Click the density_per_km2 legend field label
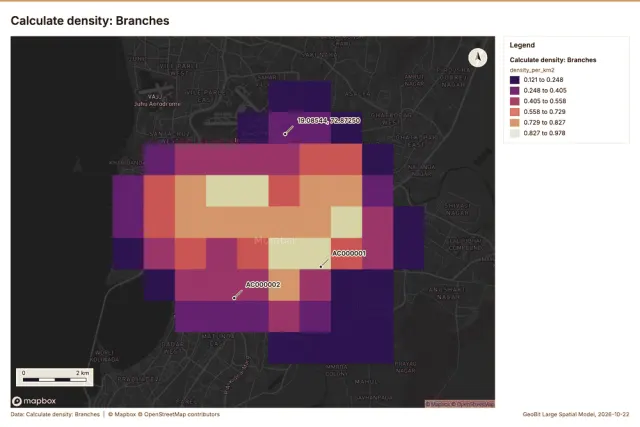This screenshot has width=640, height=427. coord(532,70)
